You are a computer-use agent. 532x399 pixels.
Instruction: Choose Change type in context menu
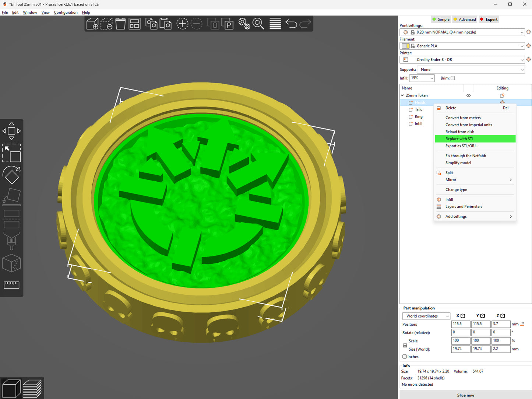tap(475, 190)
